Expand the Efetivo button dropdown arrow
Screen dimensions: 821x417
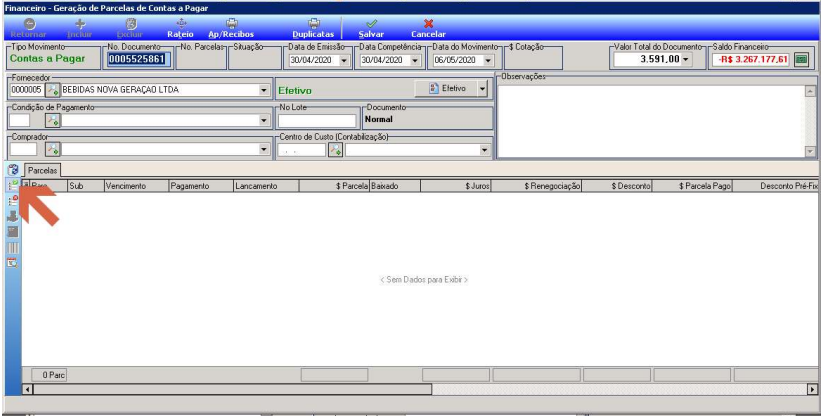tap(482, 89)
